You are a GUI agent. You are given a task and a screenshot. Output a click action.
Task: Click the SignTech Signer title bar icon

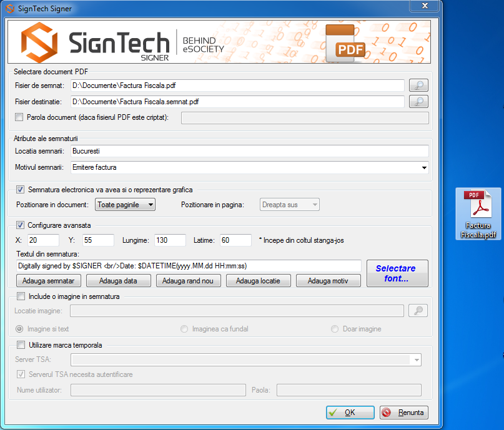pyautogui.click(x=10, y=9)
